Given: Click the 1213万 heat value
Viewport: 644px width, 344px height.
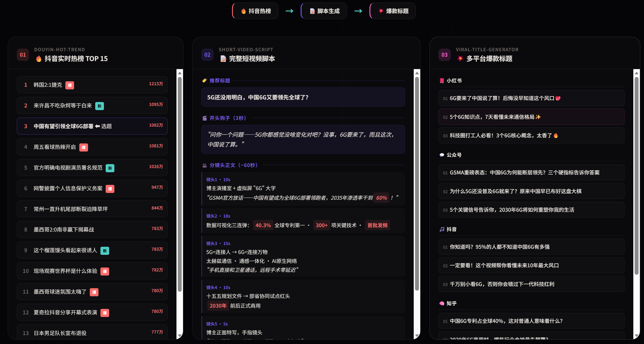Looking at the screenshot, I should coord(156,84).
